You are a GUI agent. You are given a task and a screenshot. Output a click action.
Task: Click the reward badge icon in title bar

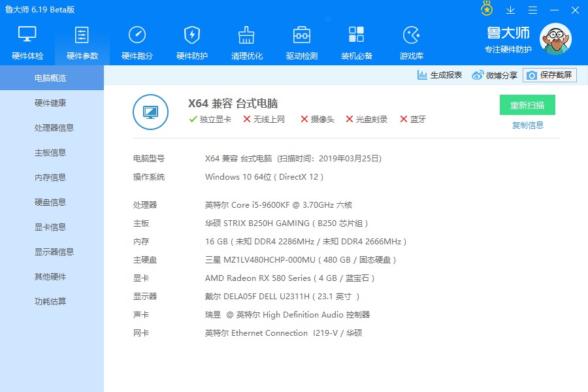[485, 9]
